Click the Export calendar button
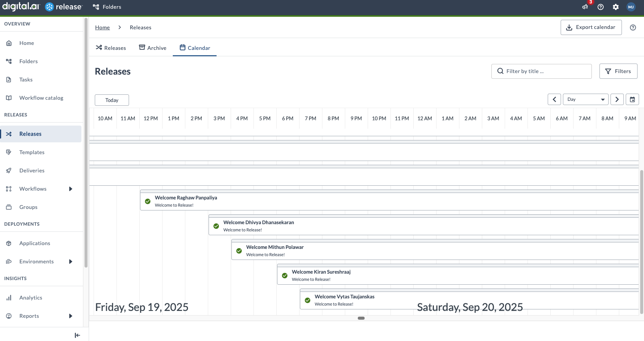This screenshot has height=341, width=644. [591, 27]
